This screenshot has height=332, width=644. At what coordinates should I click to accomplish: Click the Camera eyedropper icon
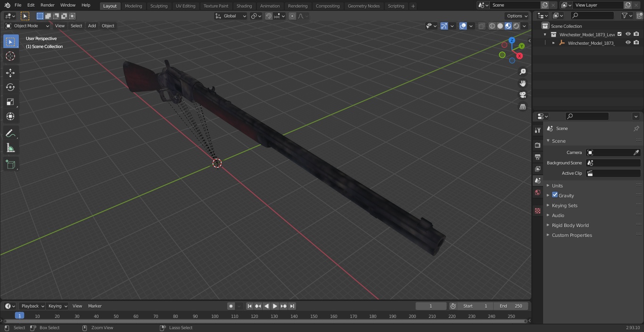click(636, 153)
